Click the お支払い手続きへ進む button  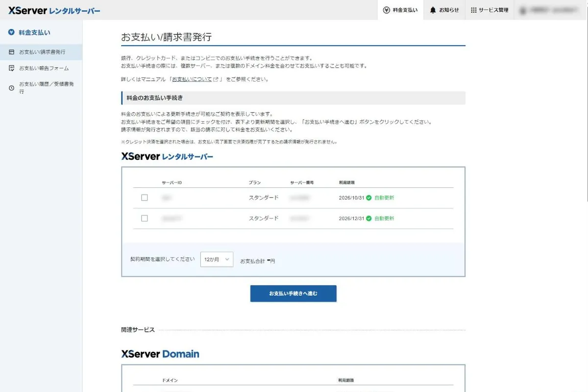pos(293,293)
